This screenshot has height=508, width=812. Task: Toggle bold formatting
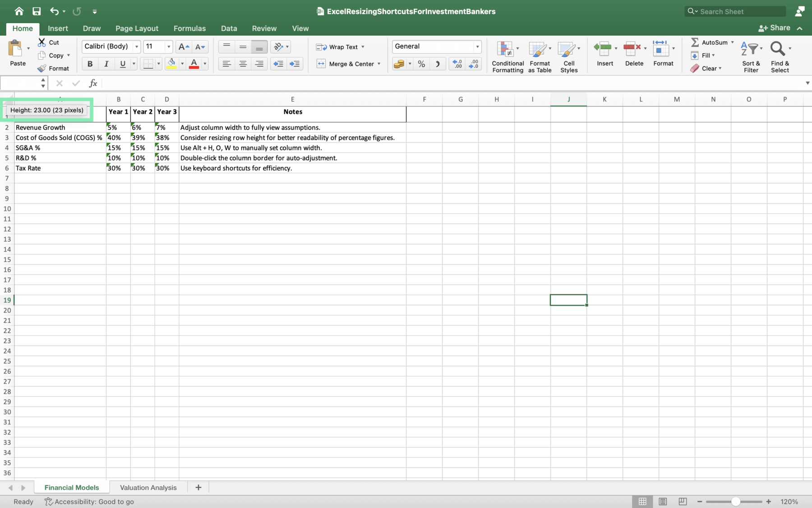point(89,64)
